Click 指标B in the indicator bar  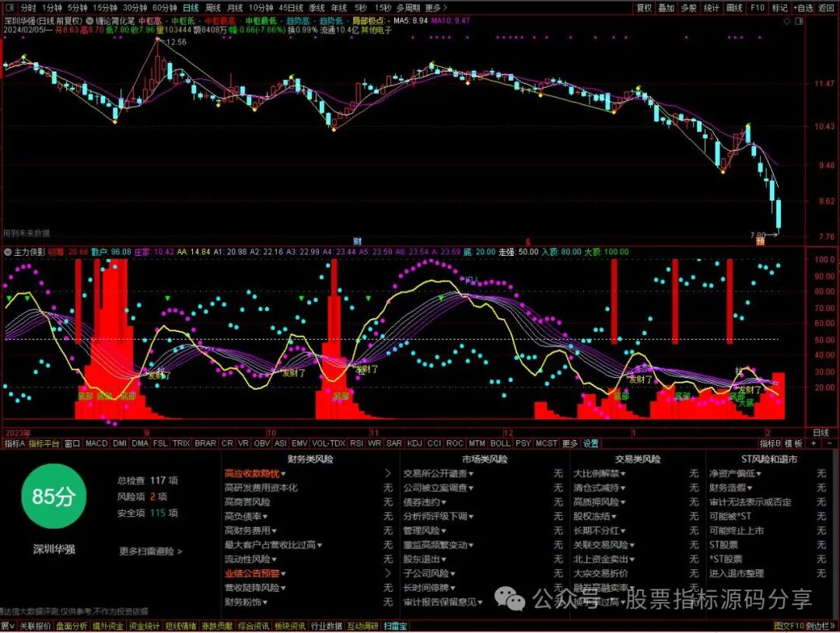(x=770, y=443)
